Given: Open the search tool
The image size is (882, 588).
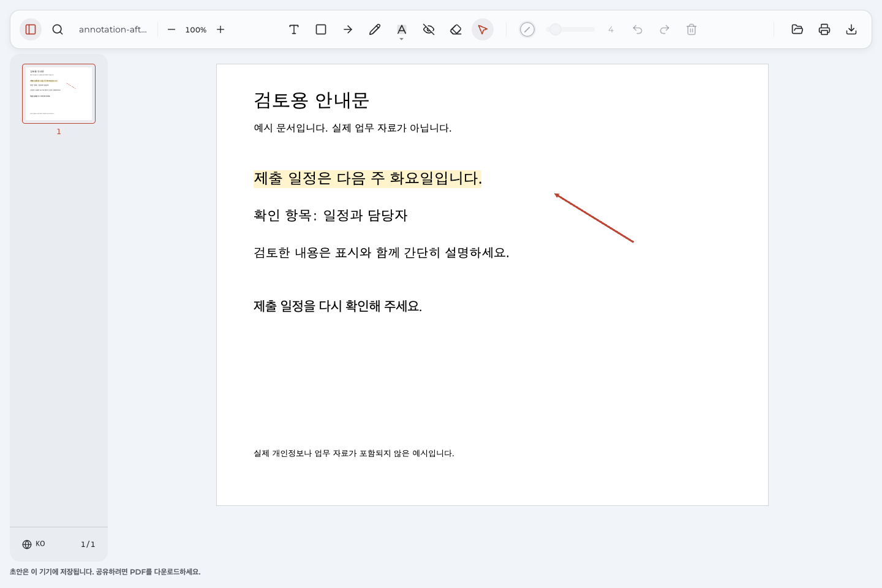Looking at the screenshot, I should (x=58, y=29).
